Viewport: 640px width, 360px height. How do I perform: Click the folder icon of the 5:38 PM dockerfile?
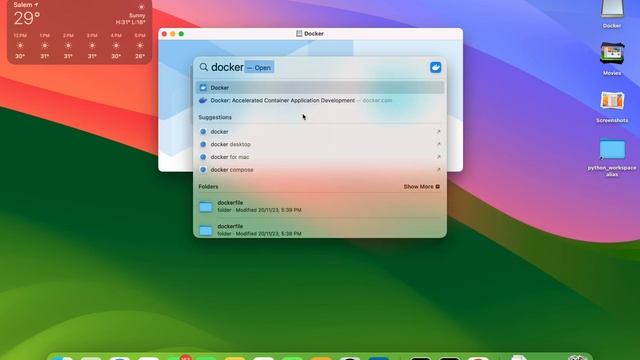coord(206,230)
